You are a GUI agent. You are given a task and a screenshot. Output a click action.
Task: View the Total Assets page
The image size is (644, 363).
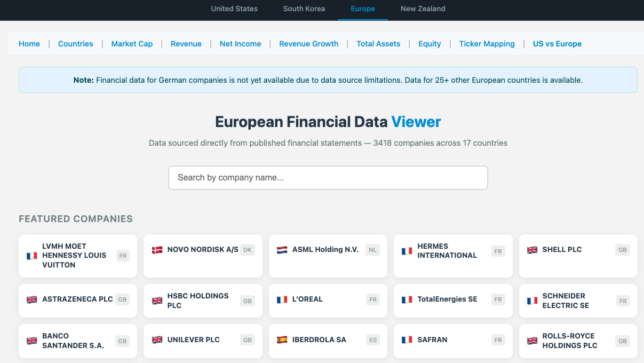[378, 44]
